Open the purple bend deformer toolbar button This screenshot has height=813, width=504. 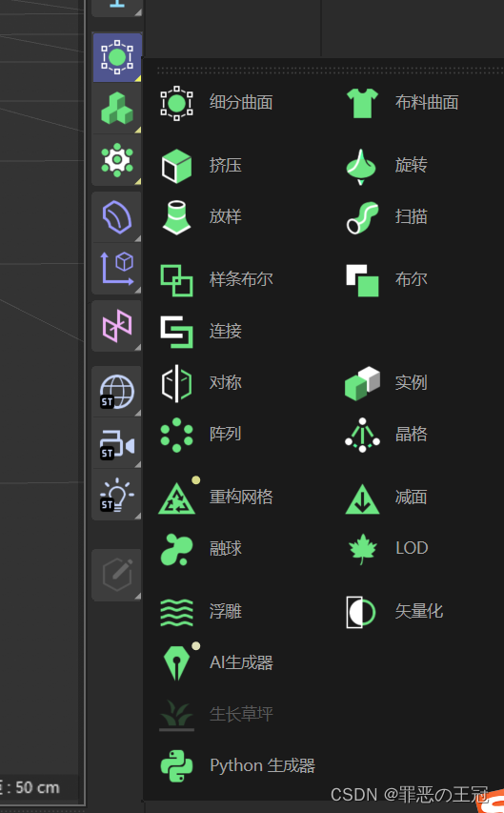[x=117, y=217]
